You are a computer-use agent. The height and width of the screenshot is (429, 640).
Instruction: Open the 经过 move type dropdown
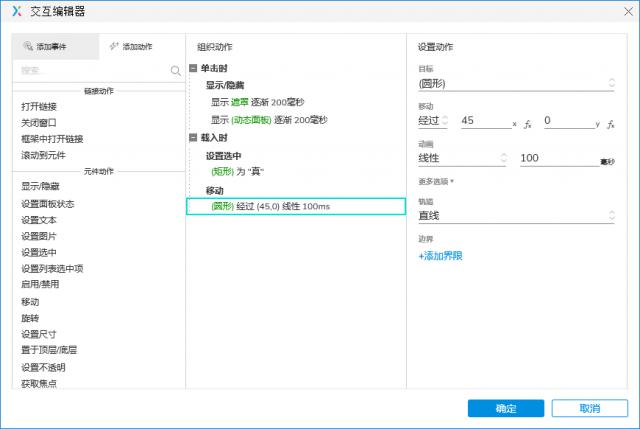tap(434, 121)
